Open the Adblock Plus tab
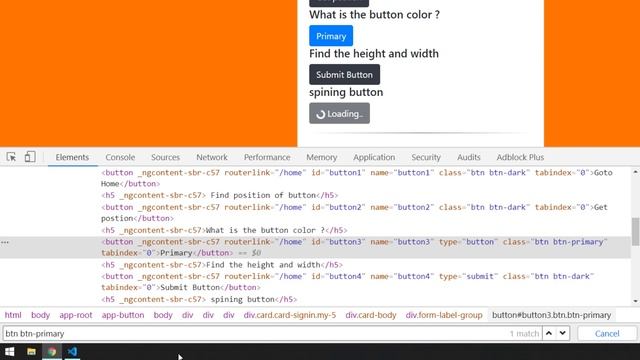The width and height of the screenshot is (640, 360). 520,157
